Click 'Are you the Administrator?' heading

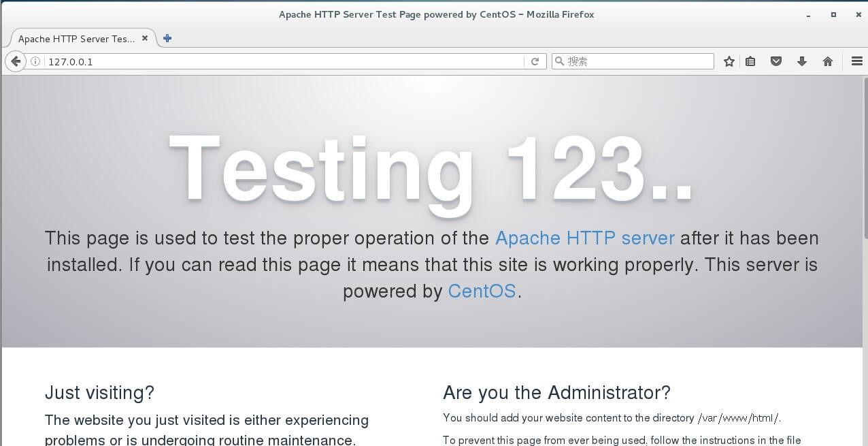pos(556,393)
